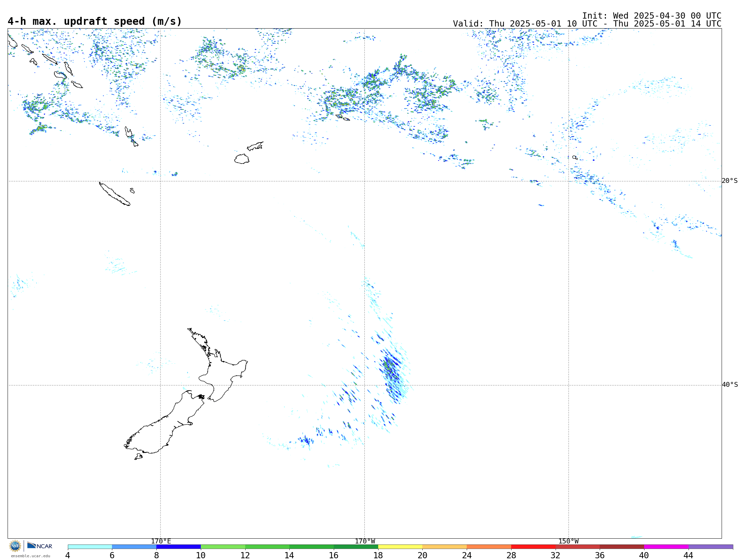Viewport: 744px width, 560px height.
Task: Click the colorbar tick value 18
Action: tap(378, 555)
